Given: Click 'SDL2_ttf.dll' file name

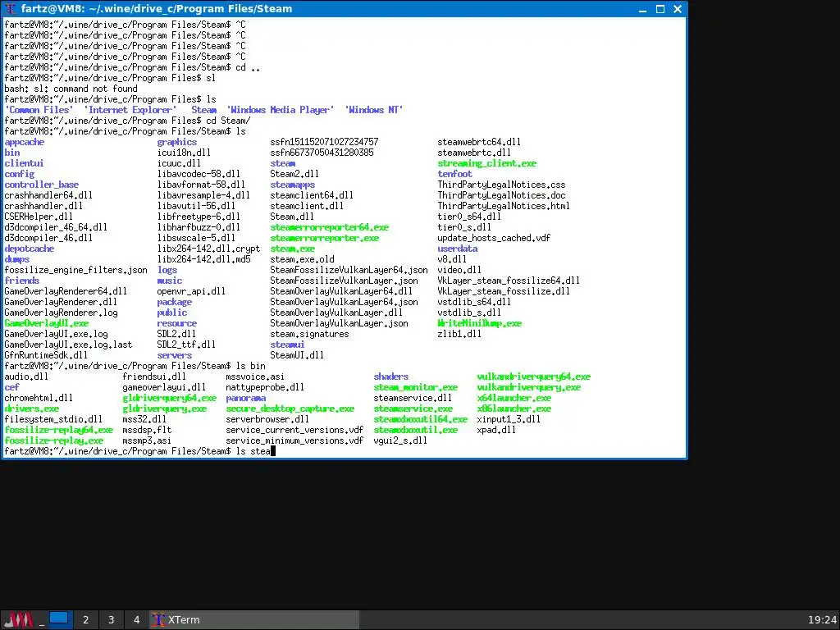Looking at the screenshot, I should 186,345.
